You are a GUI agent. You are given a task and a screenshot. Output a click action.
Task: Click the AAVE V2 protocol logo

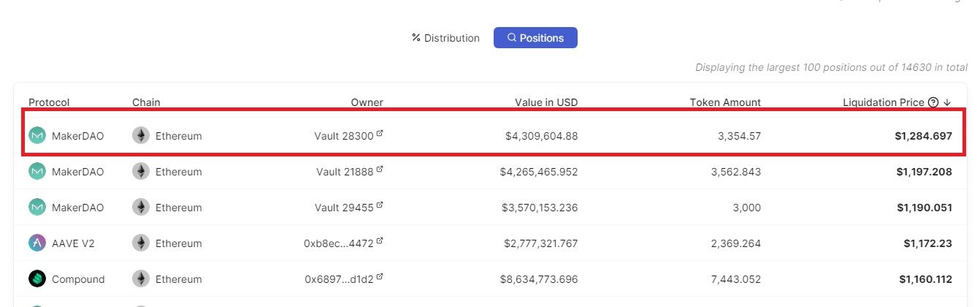37,243
